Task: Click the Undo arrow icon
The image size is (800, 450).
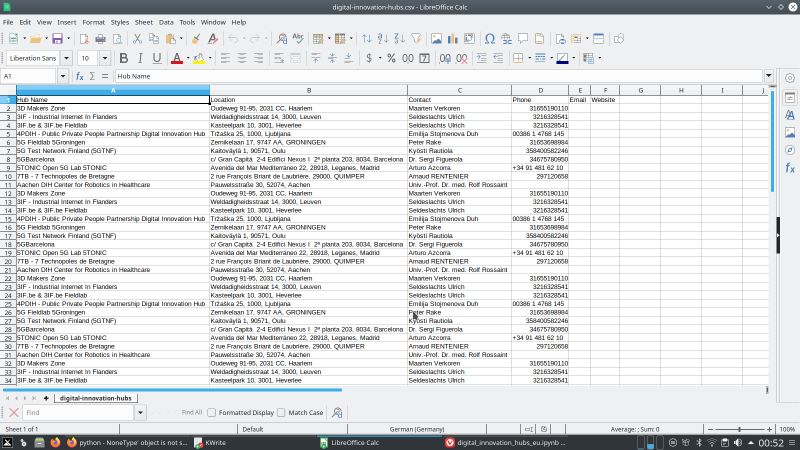Action: (233, 39)
